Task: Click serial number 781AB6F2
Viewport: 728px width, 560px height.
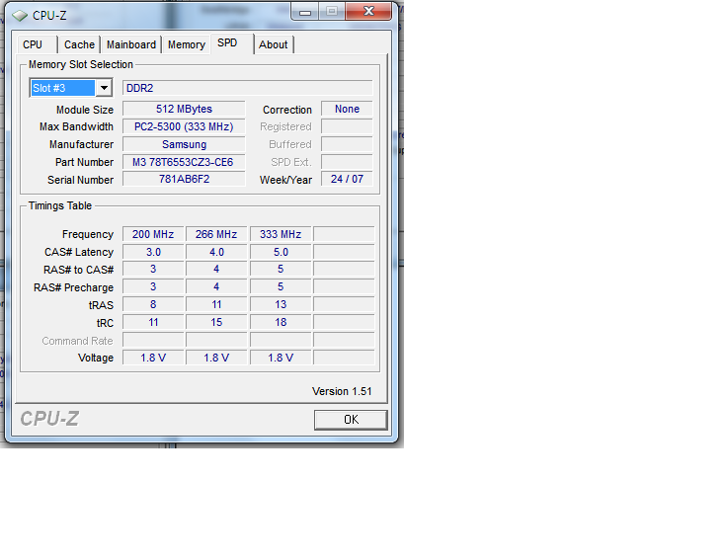Action: click(x=184, y=179)
